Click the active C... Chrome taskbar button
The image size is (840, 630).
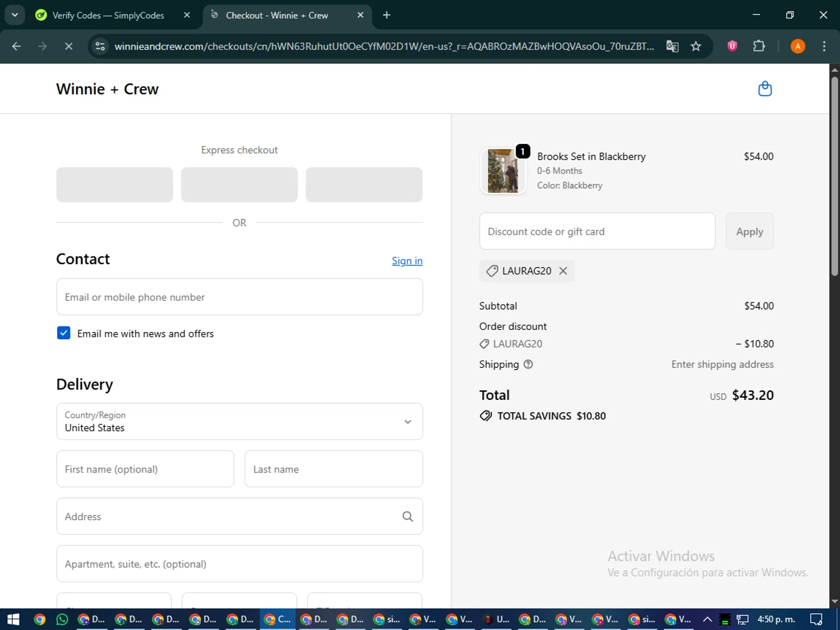[x=278, y=619]
